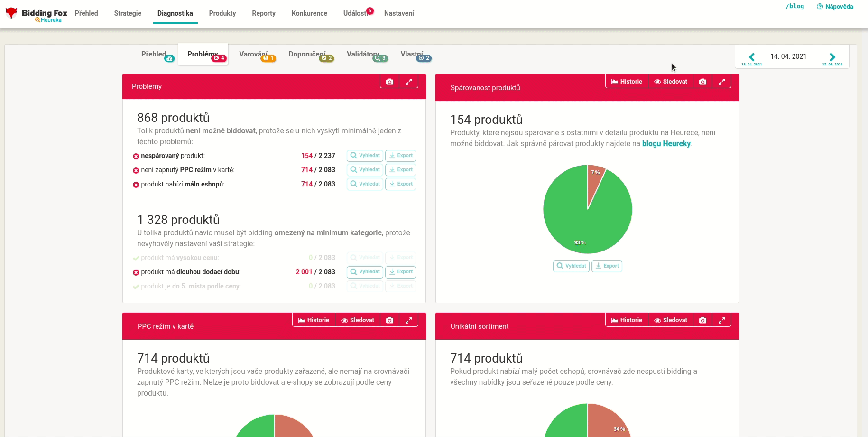
Task: Take a snapshot of Unikátní sortiment panel
Action: click(702, 320)
